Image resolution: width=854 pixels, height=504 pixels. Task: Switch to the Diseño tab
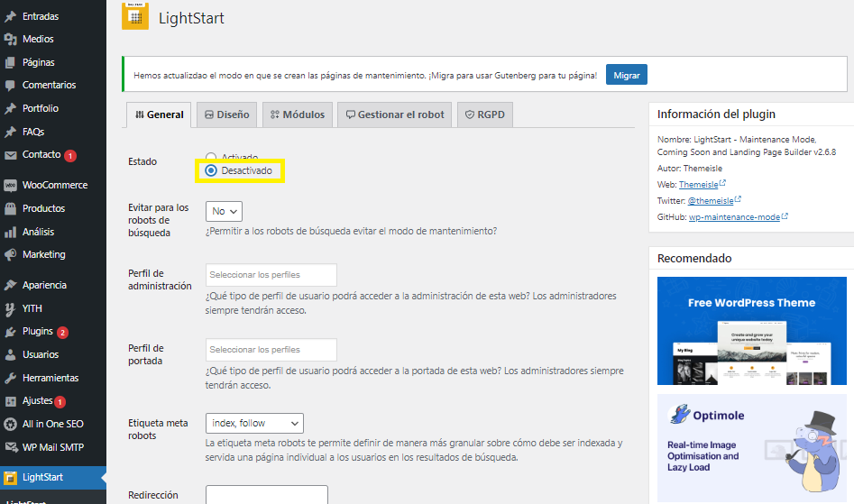pyautogui.click(x=226, y=115)
